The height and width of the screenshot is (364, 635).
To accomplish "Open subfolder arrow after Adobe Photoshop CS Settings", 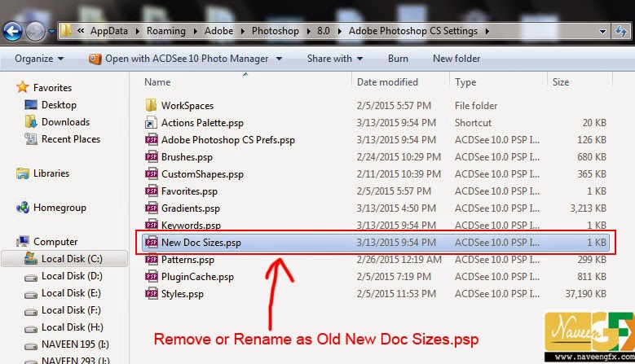I will [x=487, y=31].
